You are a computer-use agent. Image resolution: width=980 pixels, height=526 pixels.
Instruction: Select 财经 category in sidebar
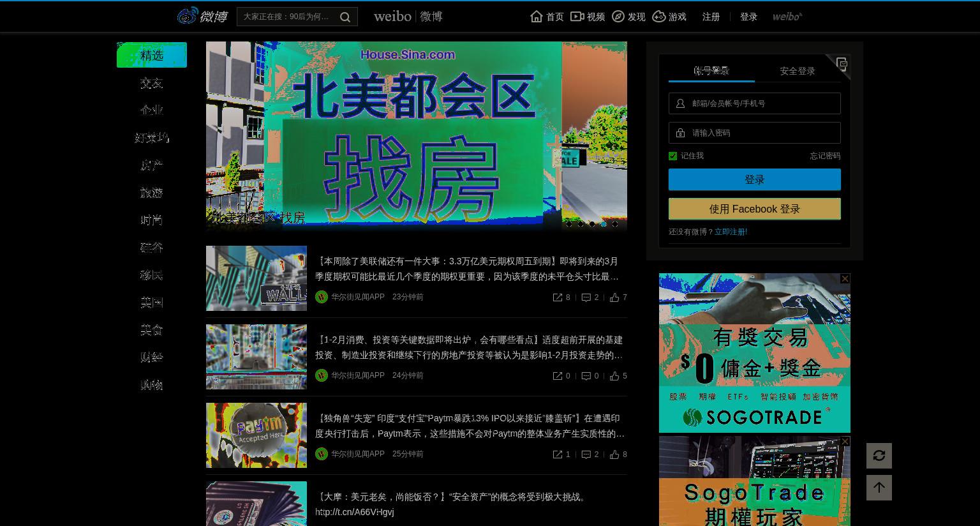152,357
